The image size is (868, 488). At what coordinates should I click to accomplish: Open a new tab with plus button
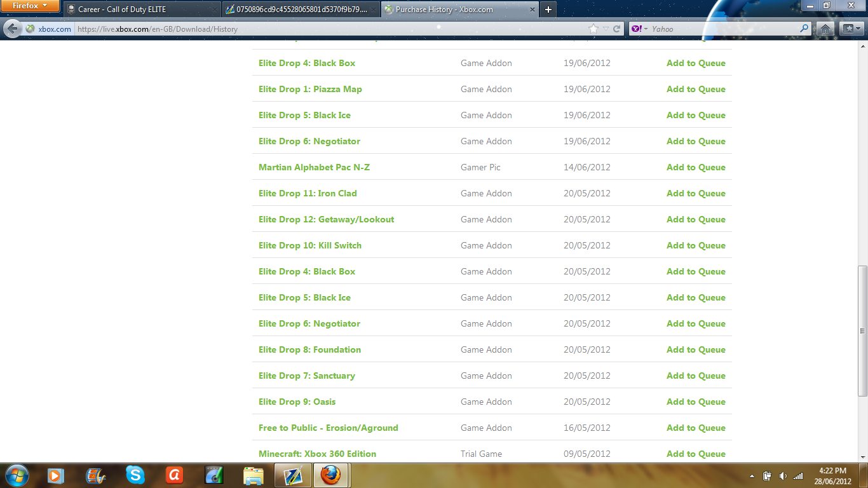[x=548, y=10]
